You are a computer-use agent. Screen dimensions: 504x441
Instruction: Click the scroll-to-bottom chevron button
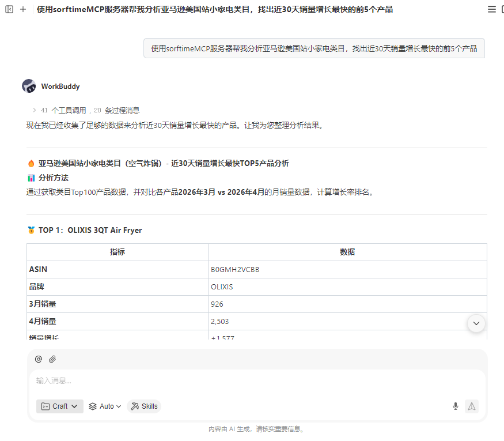click(476, 323)
